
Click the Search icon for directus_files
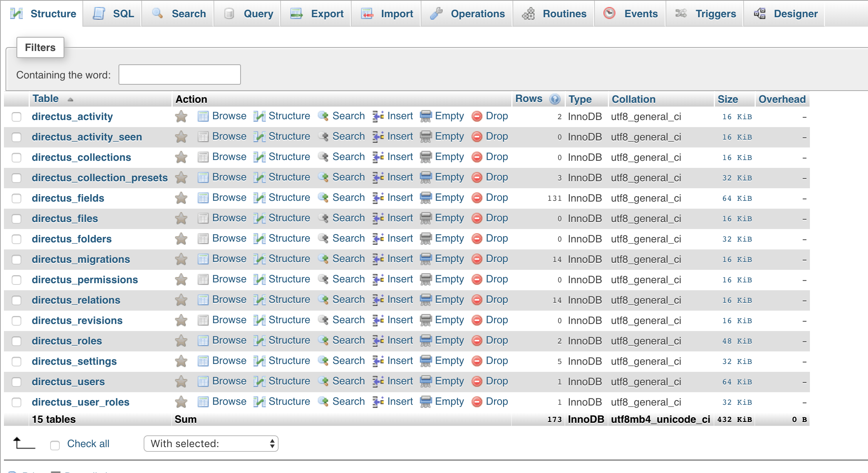323,218
